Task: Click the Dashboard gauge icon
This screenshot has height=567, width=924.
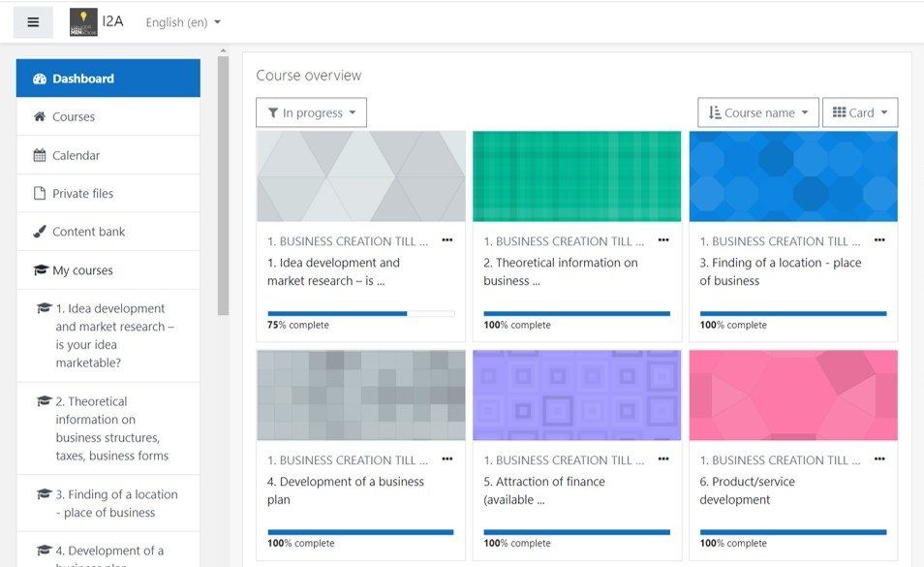Action: (x=40, y=79)
